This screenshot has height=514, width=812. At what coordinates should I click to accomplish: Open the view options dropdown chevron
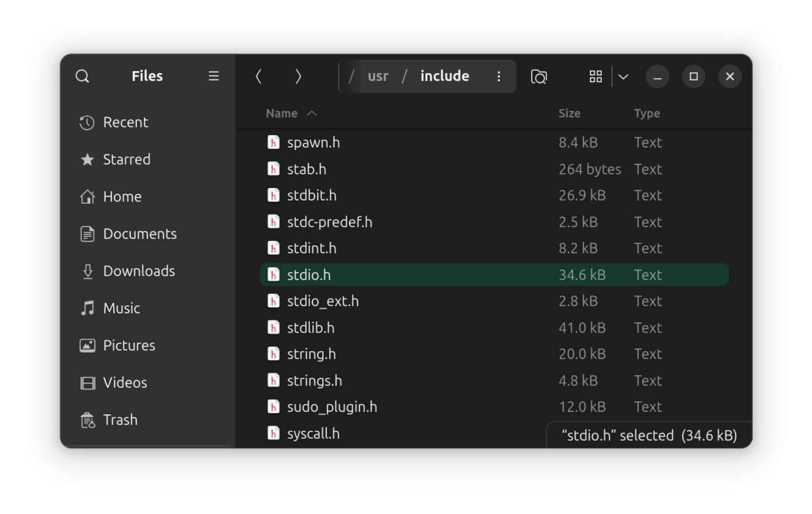click(x=623, y=76)
